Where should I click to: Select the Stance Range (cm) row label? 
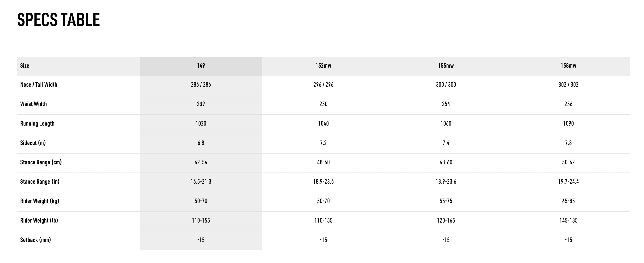[x=41, y=162]
